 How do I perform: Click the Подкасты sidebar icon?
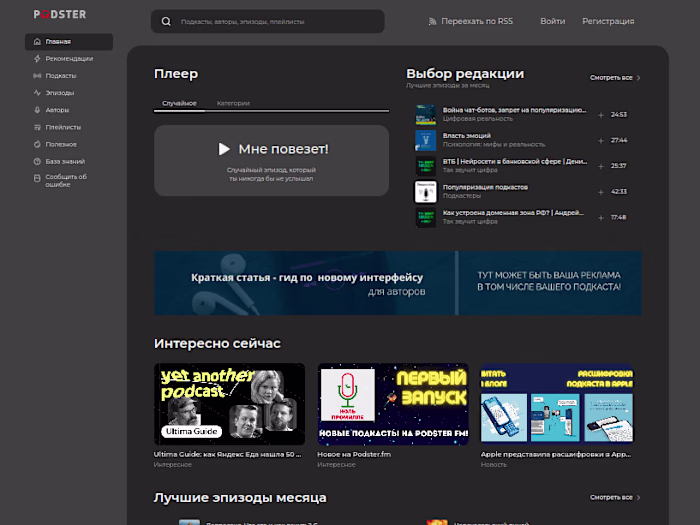[x=38, y=76]
